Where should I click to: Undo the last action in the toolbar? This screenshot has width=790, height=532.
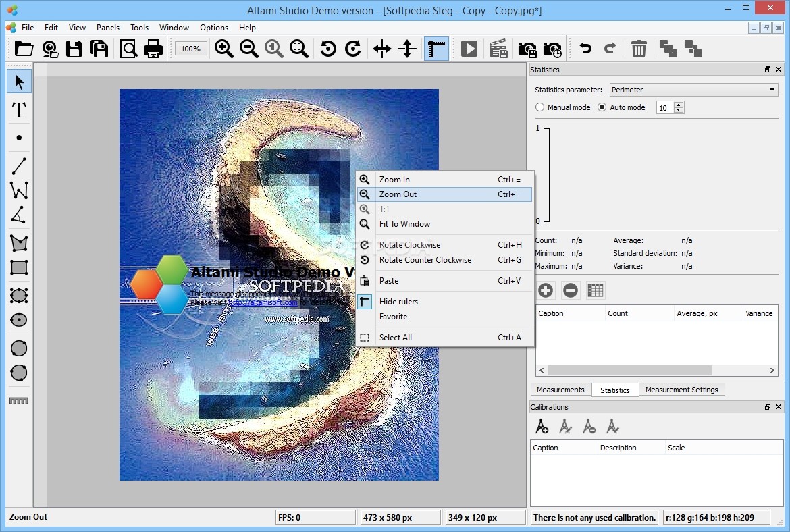pyautogui.click(x=585, y=49)
